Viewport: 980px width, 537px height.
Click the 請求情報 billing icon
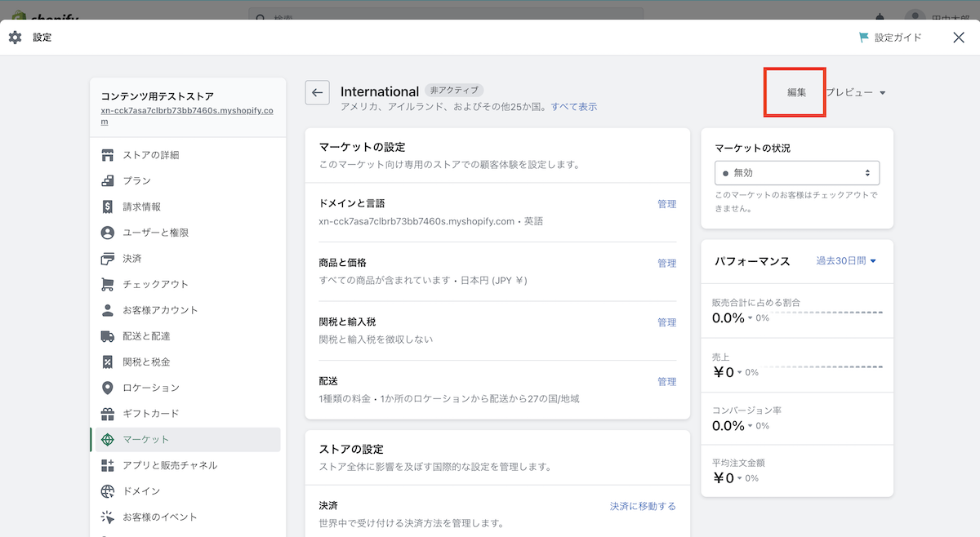[x=107, y=207]
